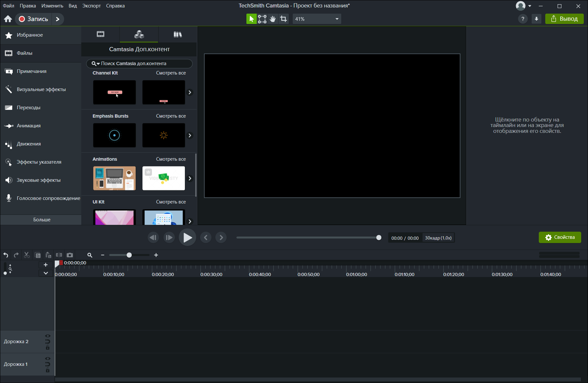Image resolution: width=588 pixels, height=383 pixels.
Task: Zoom out the timeline with minus
Action: [x=103, y=255]
